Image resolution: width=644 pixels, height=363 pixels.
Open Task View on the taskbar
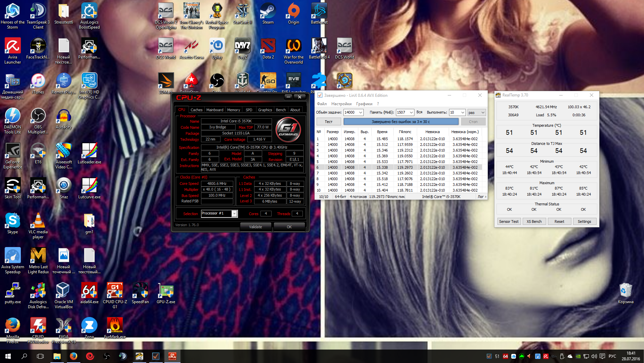(x=40, y=356)
